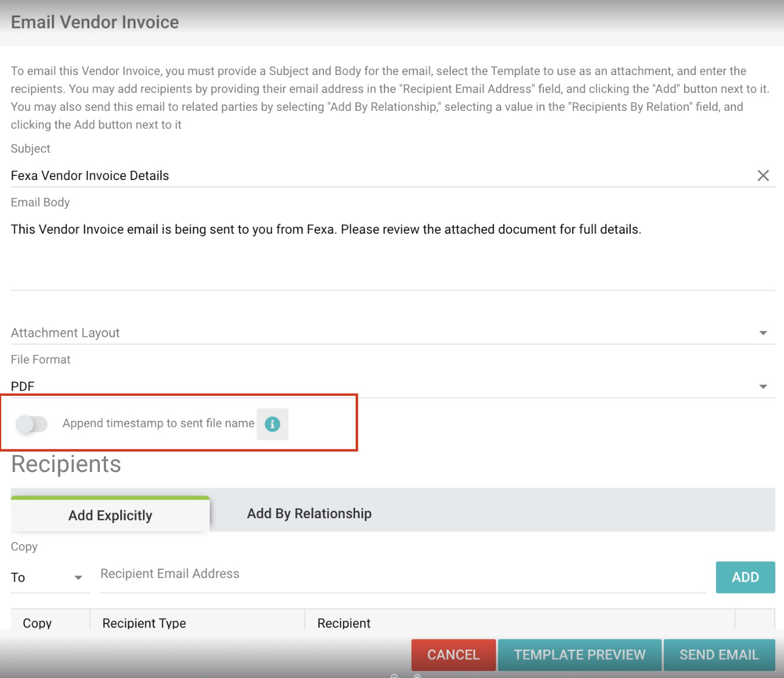
Task: Open the TEMPLATE PREVIEW
Action: (x=580, y=654)
